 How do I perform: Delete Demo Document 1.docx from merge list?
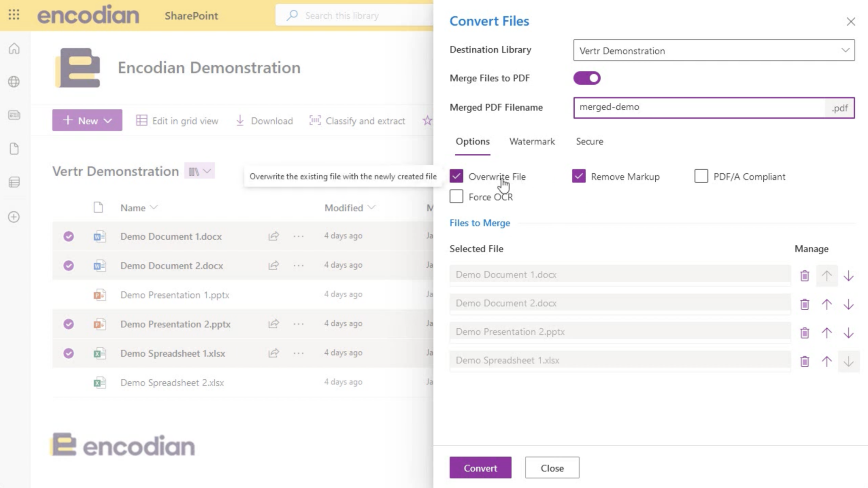pyautogui.click(x=804, y=276)
